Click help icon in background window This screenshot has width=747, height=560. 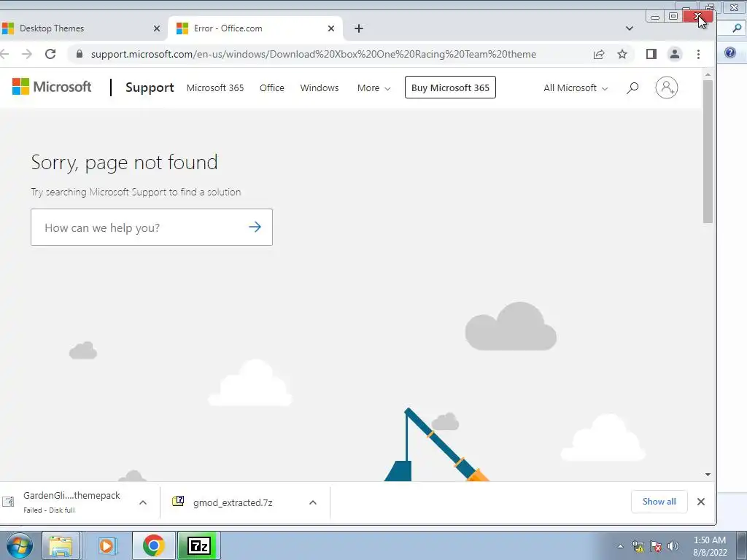click(729, 52)
